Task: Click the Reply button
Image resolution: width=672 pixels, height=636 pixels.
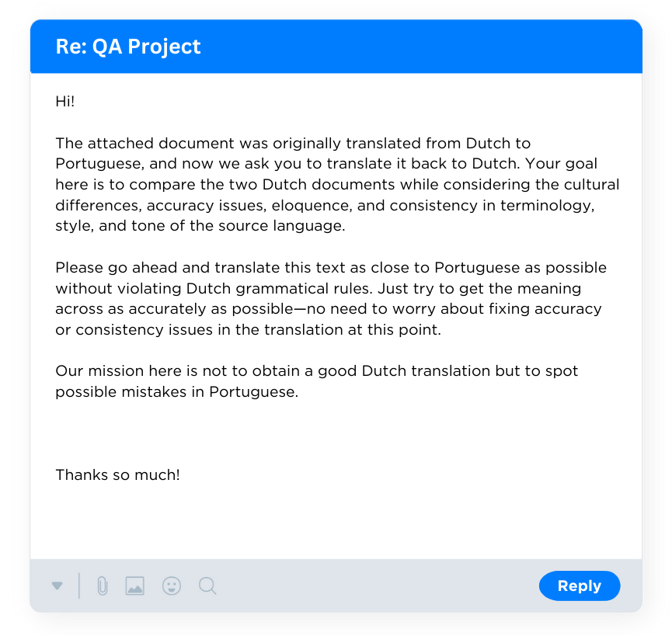Action: click(580, 586)
